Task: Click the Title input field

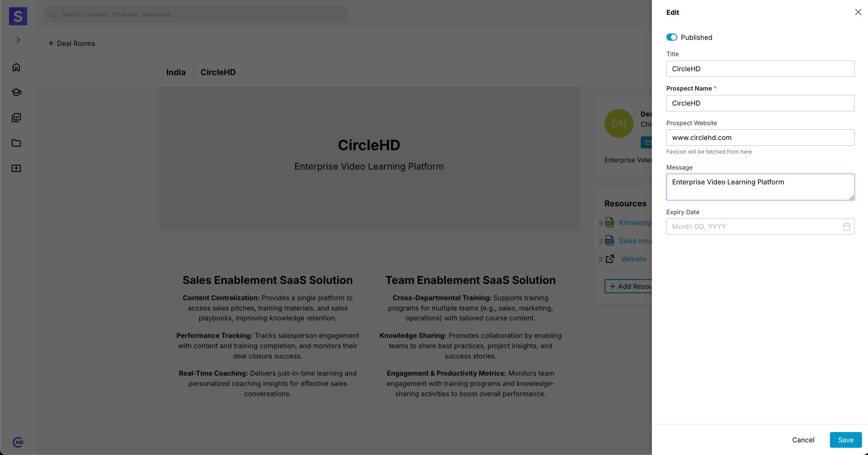Action: (x=760, y=69)
